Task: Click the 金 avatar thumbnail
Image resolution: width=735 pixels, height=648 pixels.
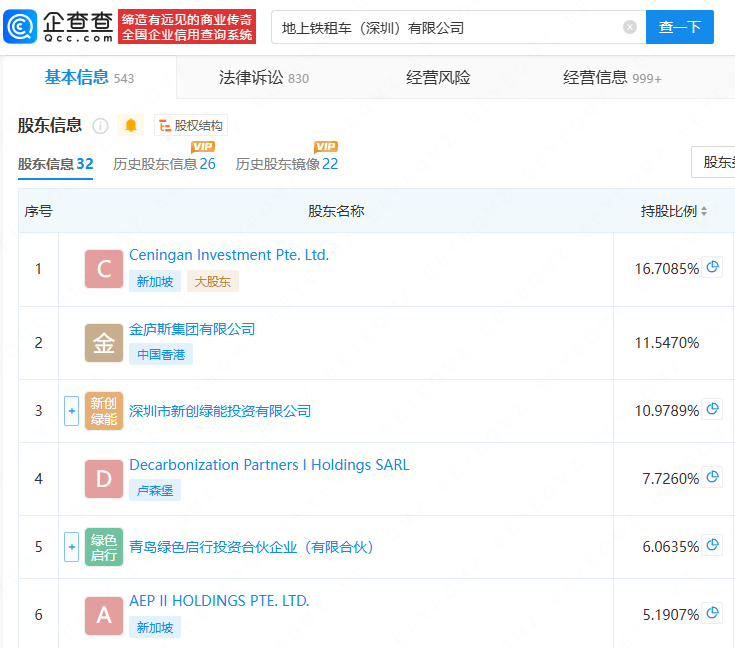Action: pyautogui.click(x=104, y=343)
